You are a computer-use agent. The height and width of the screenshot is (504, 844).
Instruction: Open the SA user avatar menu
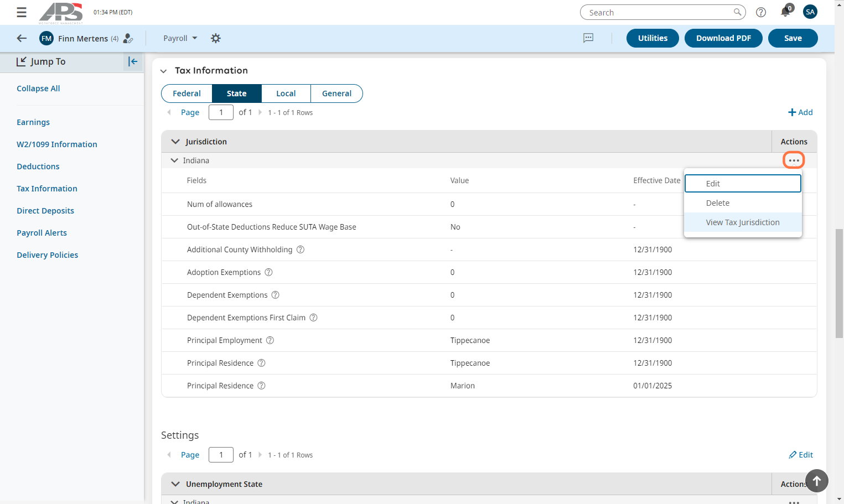click(x=810, y=12)
